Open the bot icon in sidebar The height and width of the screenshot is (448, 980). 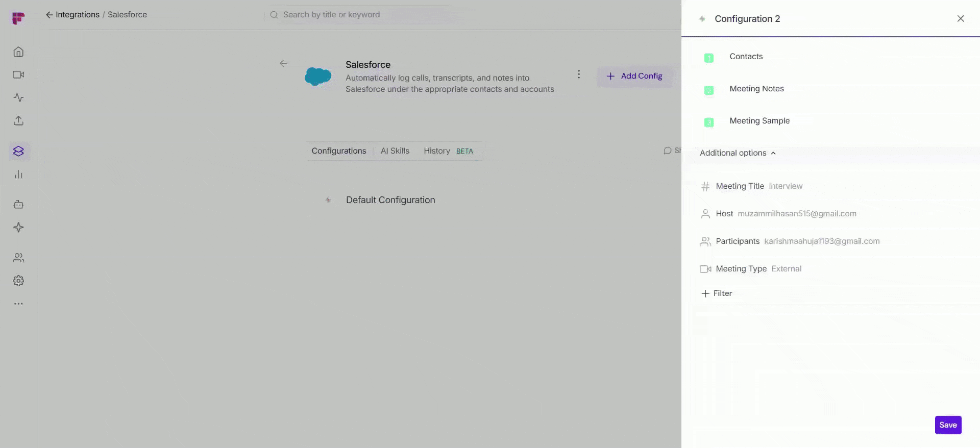coord(18,205)
